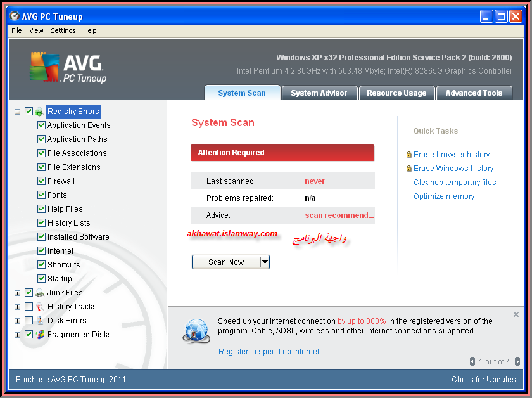Select the Registry Errors tree label
This screenshot has height=398, width=532.
[73, 112]
